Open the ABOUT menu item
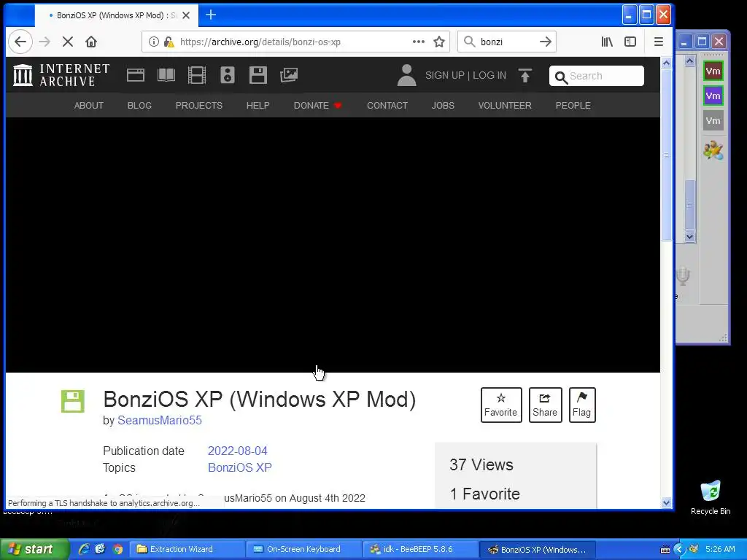Image resolution: width=747 pixels, height=560 pixels. tap(88, 105)
